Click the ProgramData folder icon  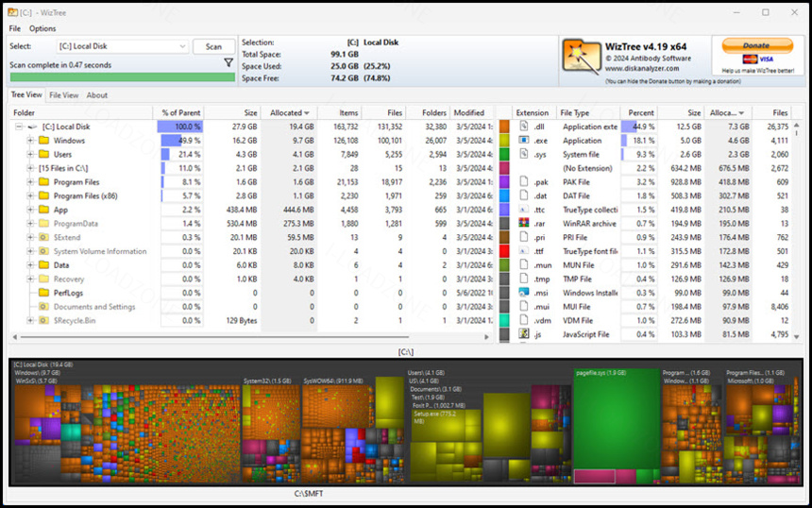pos(44,223)
